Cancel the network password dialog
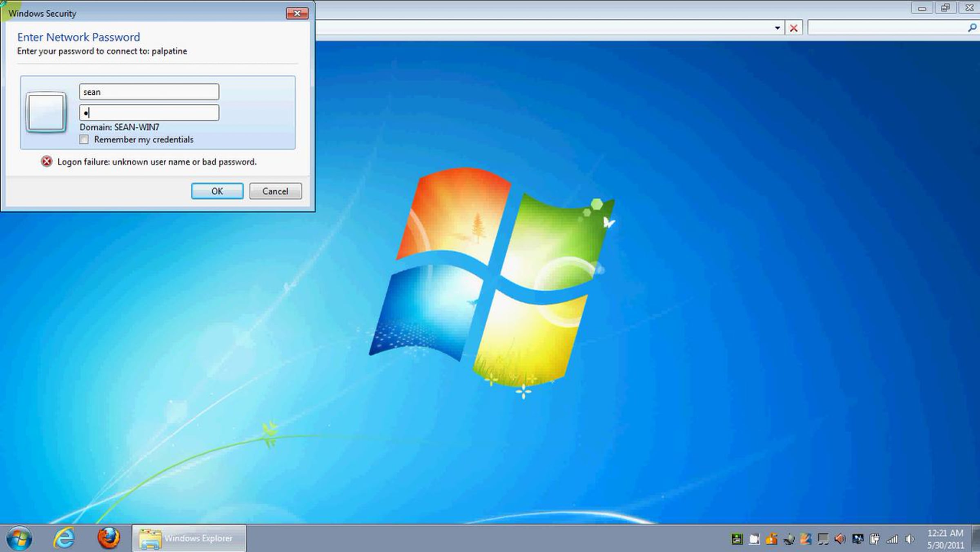Screen dimensions: 980x552 [x=275, y=191]
